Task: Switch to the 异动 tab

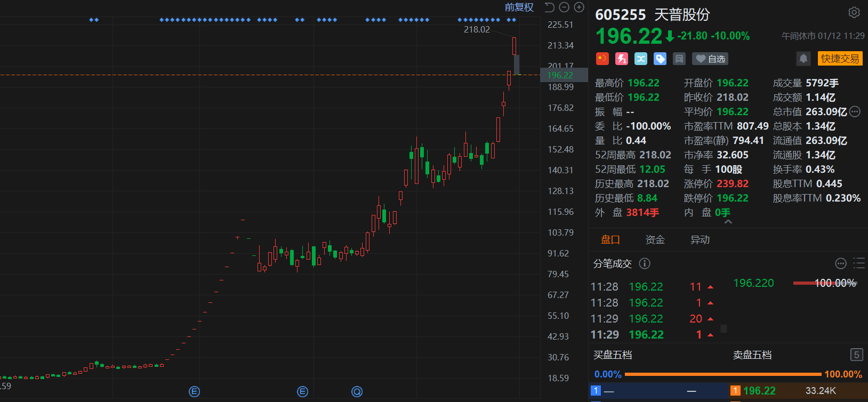Action: coord(700,240)
